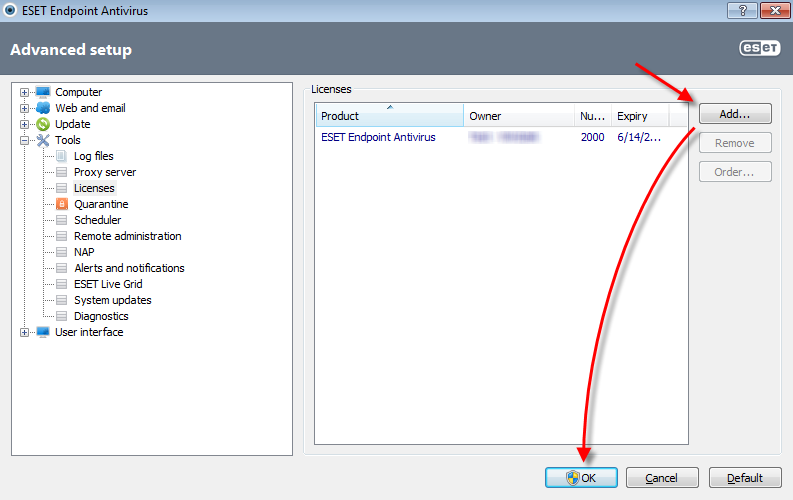The width and height of the screenshot is (793, 500).
Task: Click the ESET logo in header
Action: 760,48
